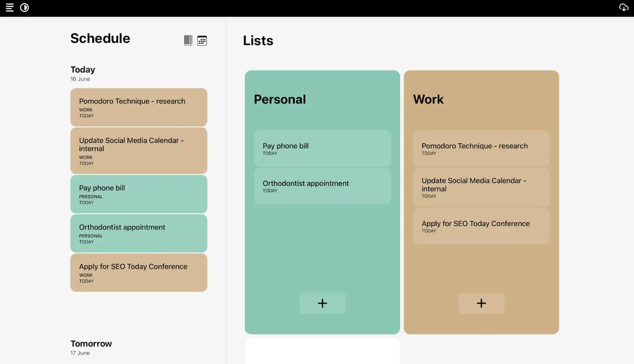
Task: Open the Pomodoro Technique task in Schedule
Action: pos(139,107)
